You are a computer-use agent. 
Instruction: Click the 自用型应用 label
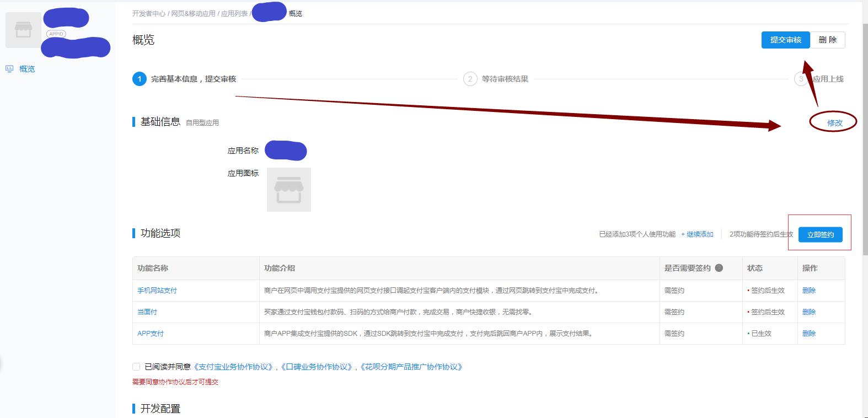pyautogui.click(x=202, y=123)
